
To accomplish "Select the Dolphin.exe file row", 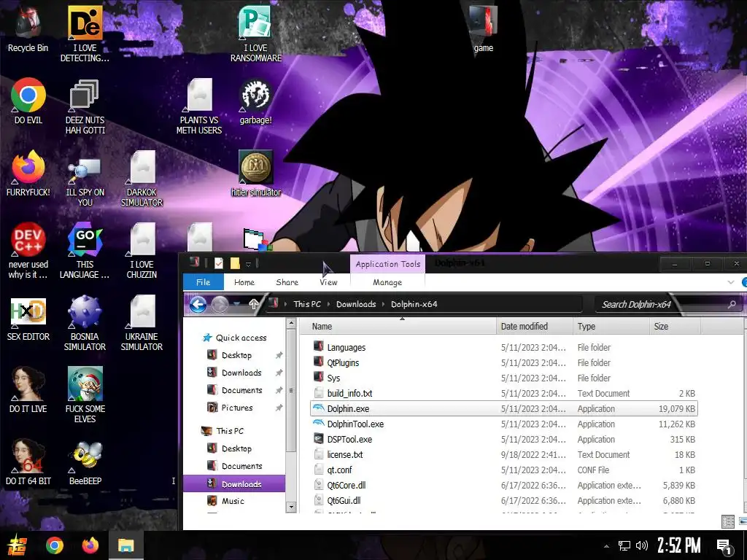I will [x=504, y=408].
